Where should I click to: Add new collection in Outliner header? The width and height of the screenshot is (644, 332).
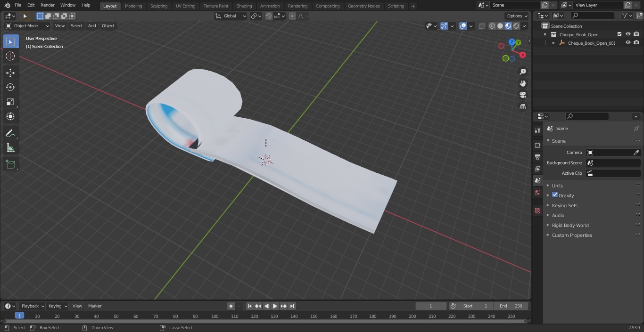pos(640,16)
